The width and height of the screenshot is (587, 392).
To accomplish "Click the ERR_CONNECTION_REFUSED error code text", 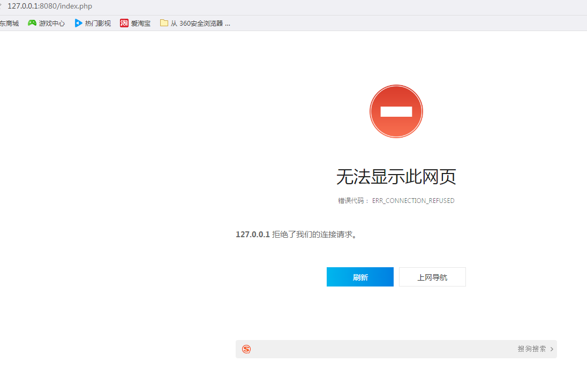I will 413,201.
